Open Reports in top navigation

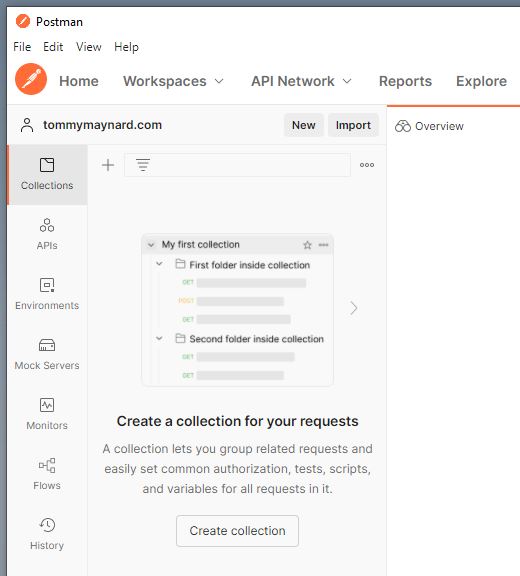click(x=405, y=81)
